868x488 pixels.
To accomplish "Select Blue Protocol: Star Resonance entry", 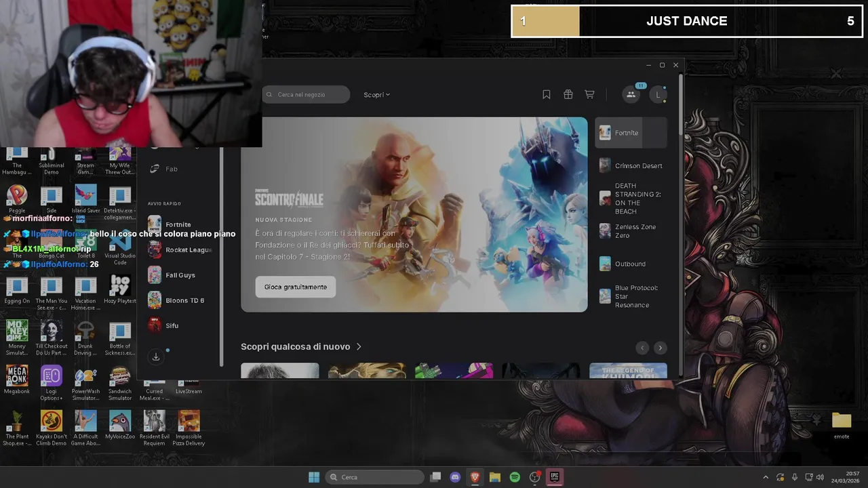I will click(x=631, y=296).
